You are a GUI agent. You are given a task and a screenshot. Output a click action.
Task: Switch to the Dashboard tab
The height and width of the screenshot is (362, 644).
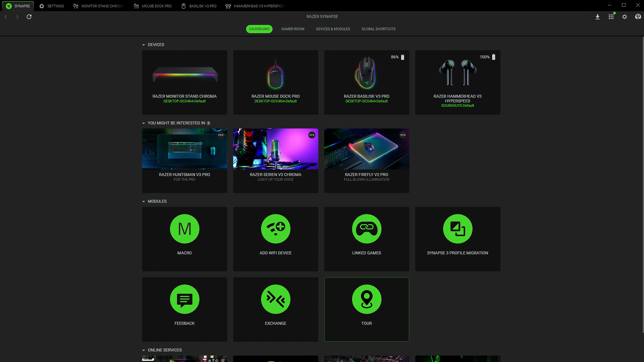point(259,29)
